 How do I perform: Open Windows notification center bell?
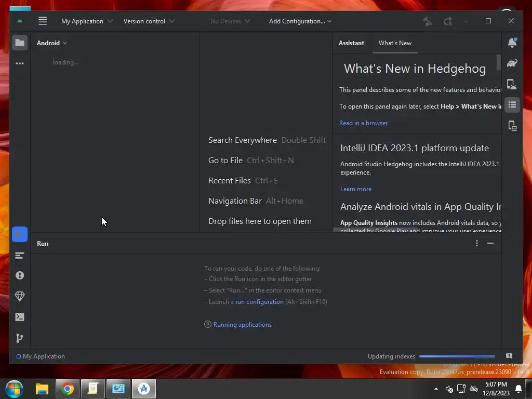518,389
